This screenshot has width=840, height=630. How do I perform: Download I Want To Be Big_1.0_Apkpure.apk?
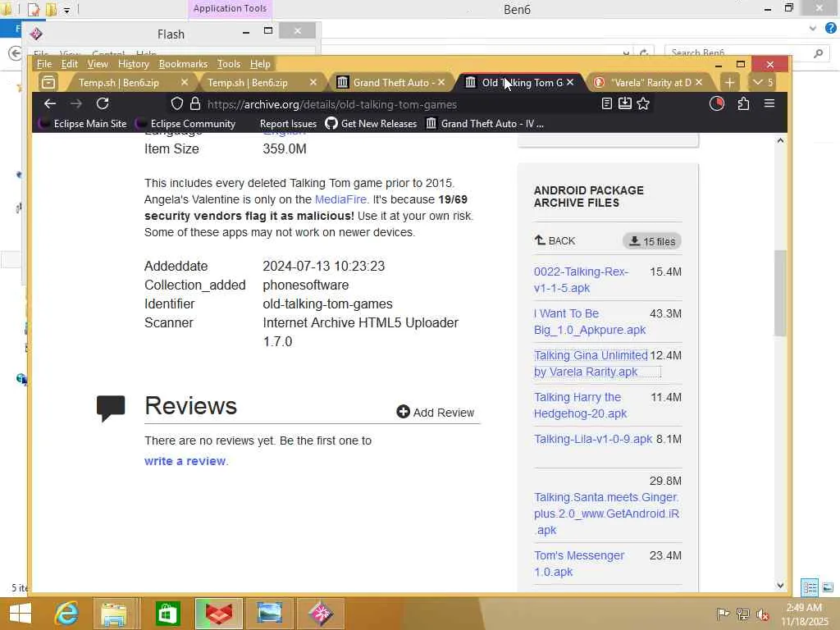(589, 322)
